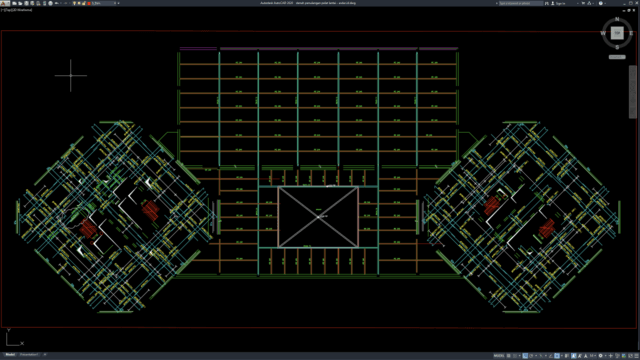Image resolution: width=640 pixels, height=360 pixels.
Task: Click the annotation auto-scale icon
Action: (x=580, y=356)
